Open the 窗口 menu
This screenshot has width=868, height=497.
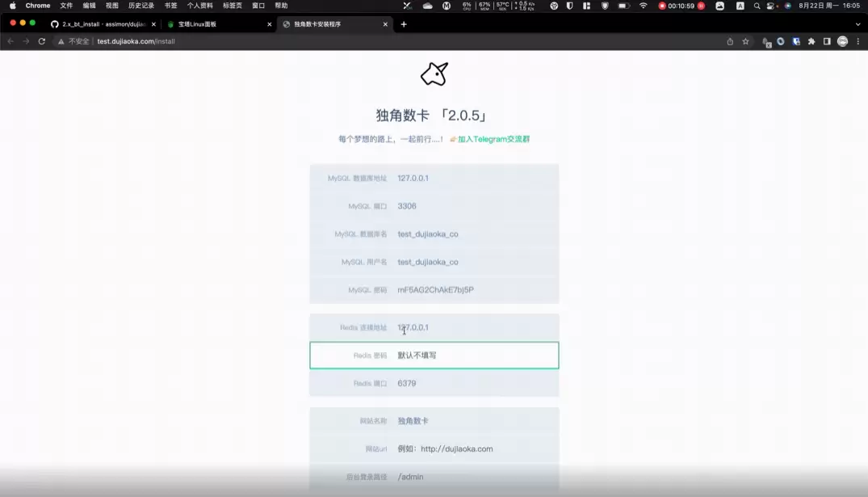[258, 6]
